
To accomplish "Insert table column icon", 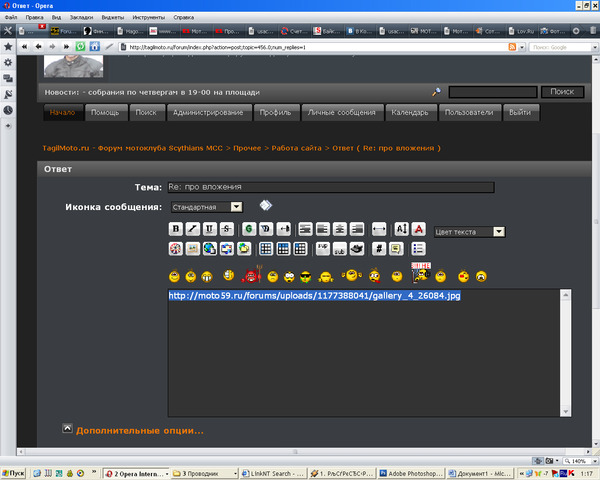I will click(300, 249).
